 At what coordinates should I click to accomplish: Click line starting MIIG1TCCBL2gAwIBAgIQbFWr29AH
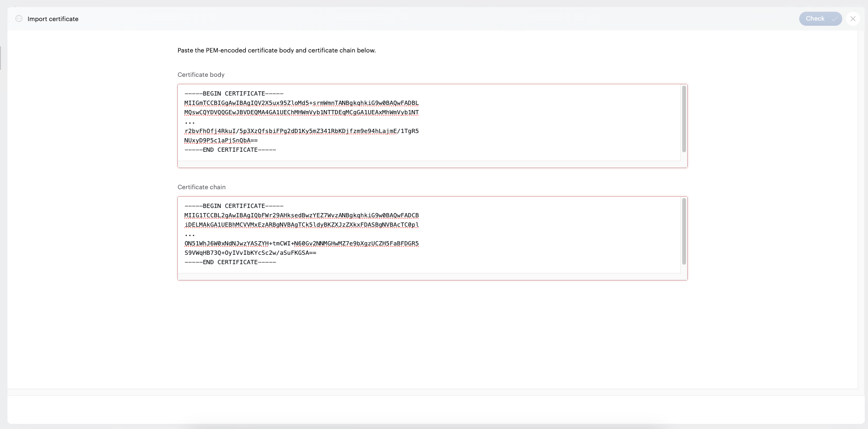[x=301, y=215]
